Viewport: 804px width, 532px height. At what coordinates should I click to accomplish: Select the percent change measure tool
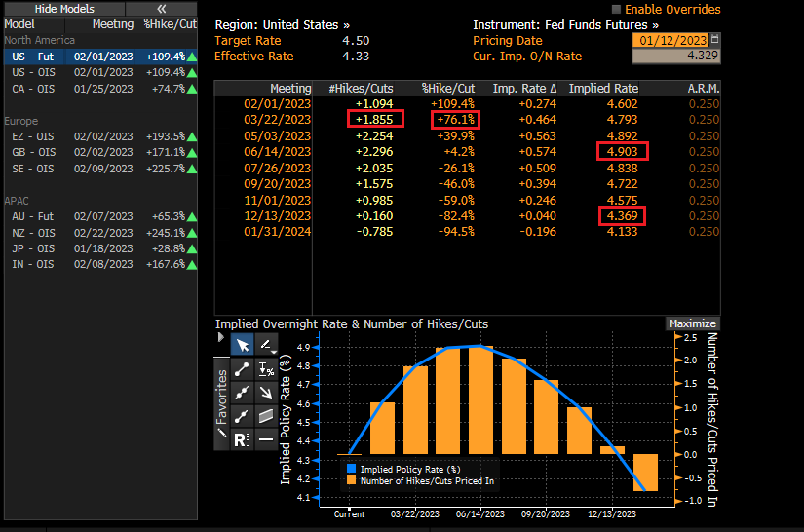coord(266,369)
